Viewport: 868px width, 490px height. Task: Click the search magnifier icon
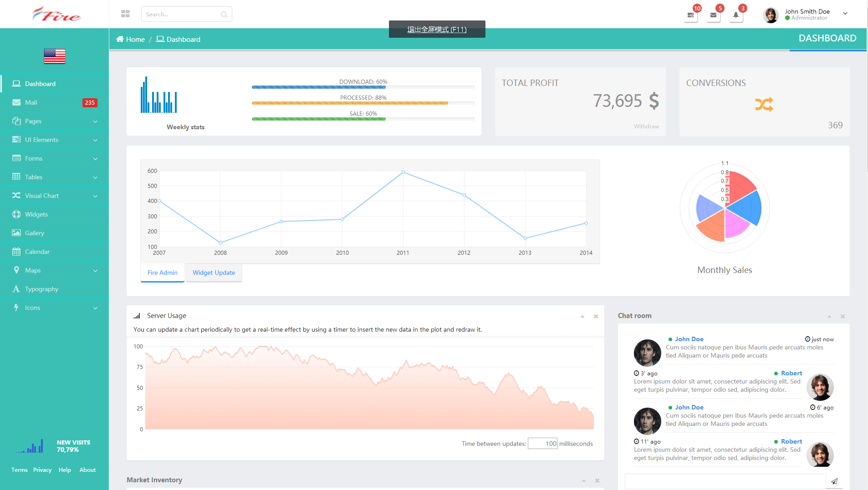(x=224, y=15)
